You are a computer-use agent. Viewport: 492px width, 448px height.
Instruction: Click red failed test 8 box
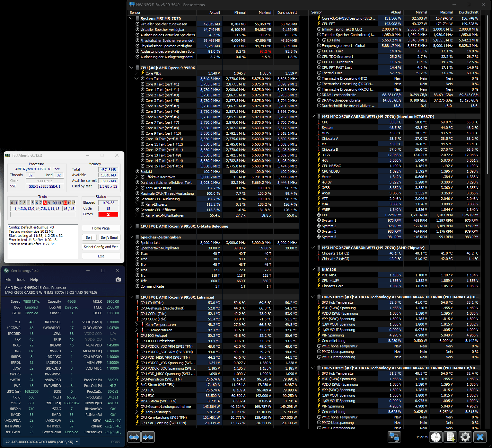[45, 203]
